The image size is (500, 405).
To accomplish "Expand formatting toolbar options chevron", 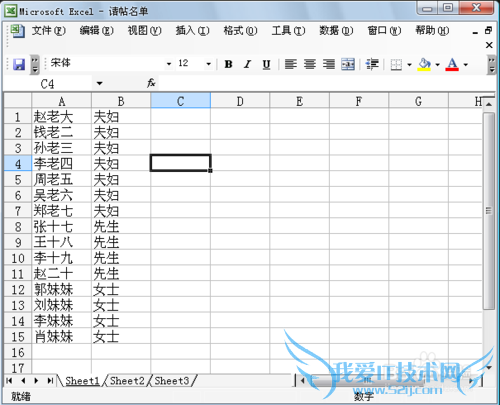I will point(491,65).
